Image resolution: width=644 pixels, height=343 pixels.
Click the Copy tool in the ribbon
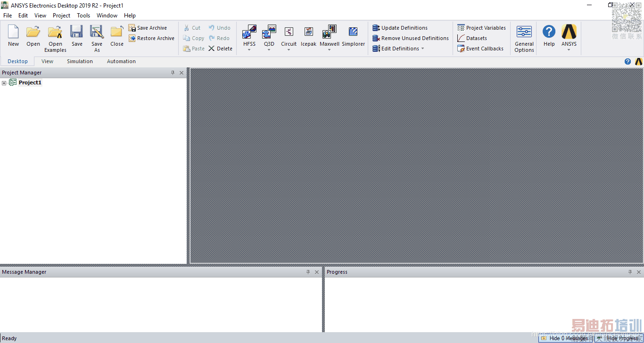[194, 38]
